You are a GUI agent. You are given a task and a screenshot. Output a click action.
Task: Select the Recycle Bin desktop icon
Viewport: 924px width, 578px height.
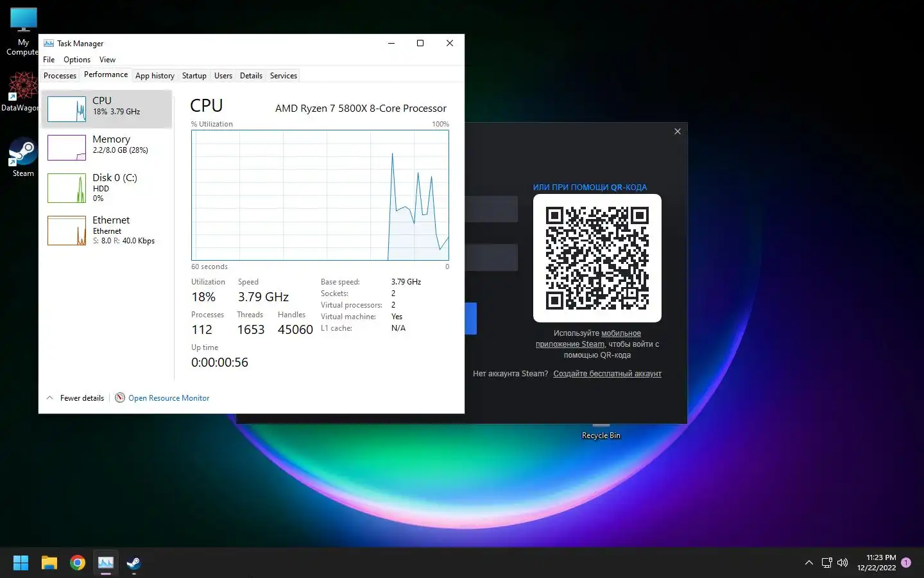601,432
